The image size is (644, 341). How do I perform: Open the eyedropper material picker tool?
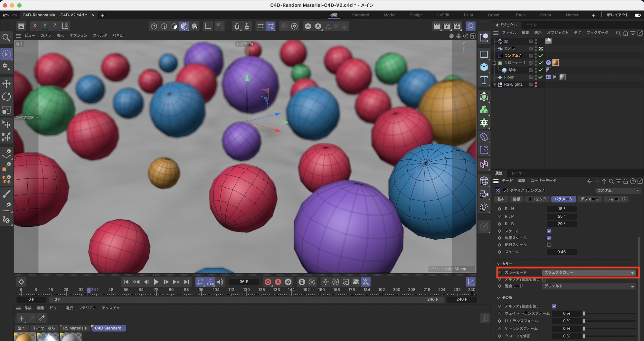click(x=42, y=318)
